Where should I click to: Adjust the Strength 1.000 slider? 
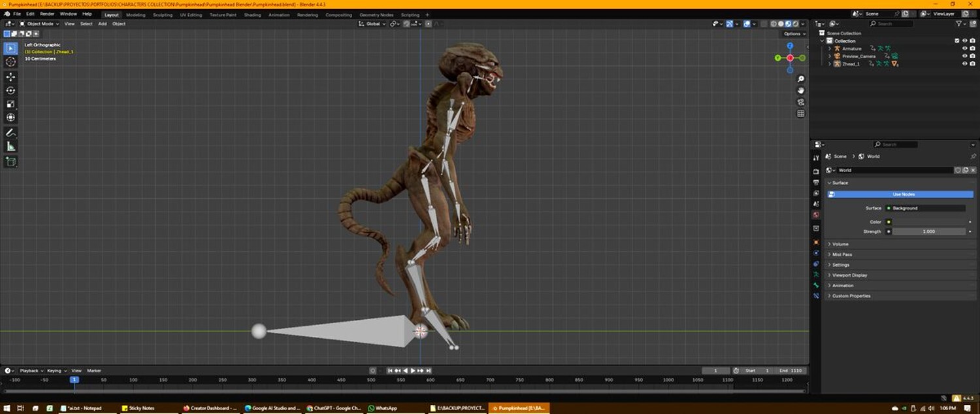tap(928, 232)
